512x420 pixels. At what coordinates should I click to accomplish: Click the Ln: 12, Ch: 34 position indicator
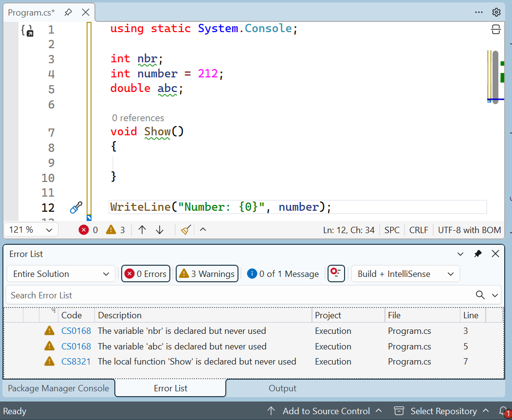tap(348, 230)
